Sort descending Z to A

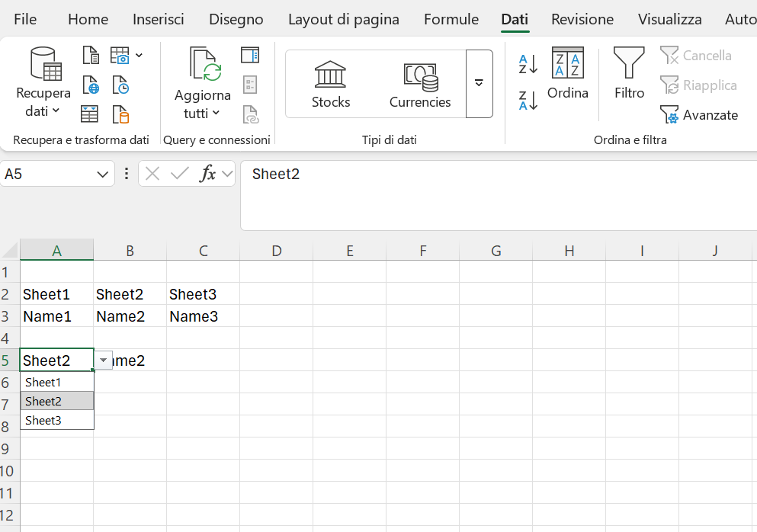coord(528,101)
